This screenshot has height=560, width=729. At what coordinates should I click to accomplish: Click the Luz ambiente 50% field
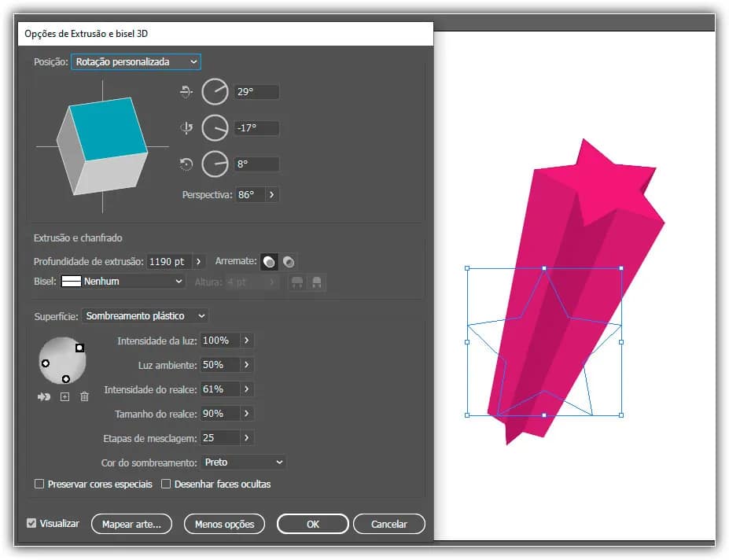220,365
